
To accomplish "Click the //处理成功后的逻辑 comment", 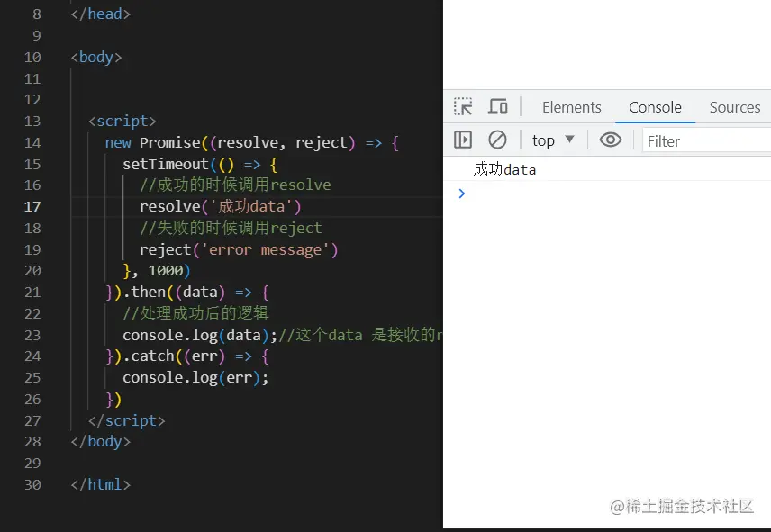I will tap(195, 313).
